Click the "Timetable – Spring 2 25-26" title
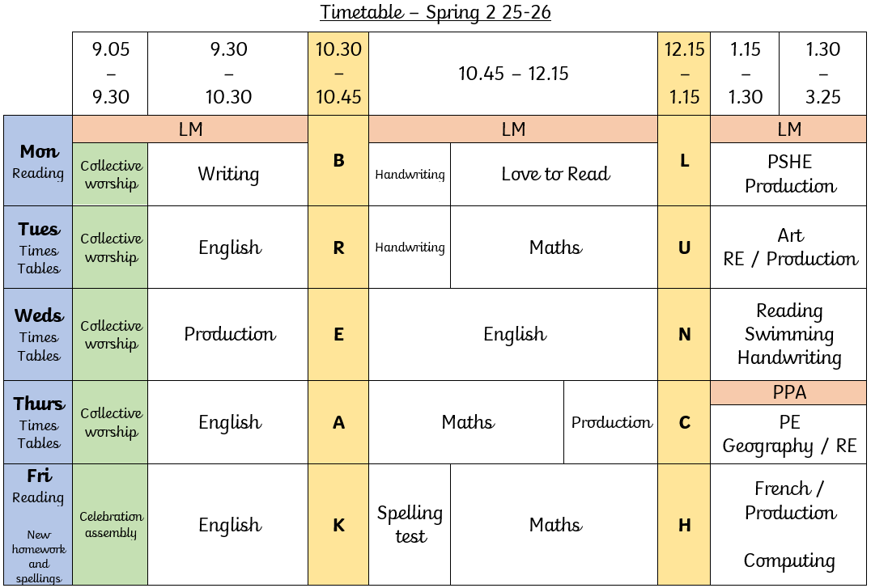This screenshot has width=871, height=588. click(435, 13)
